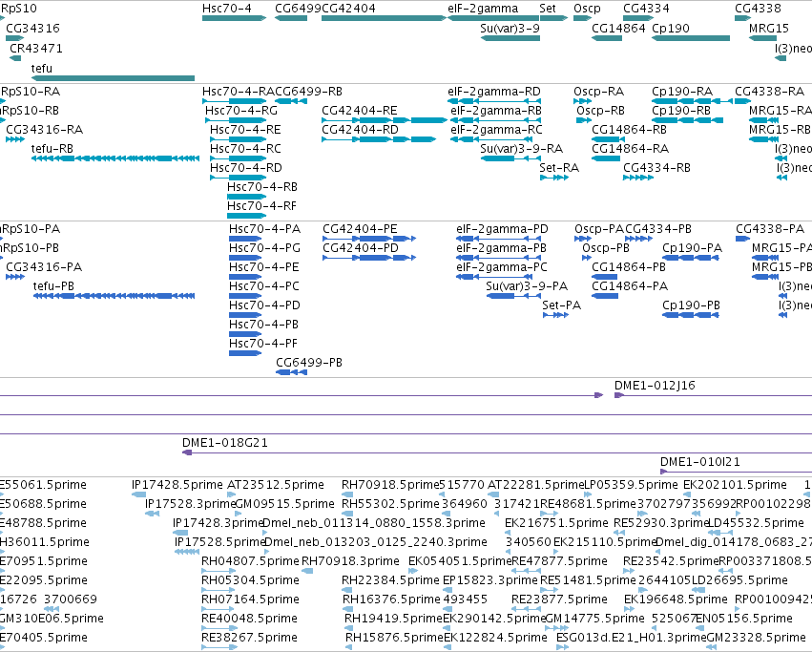The image size is (812, 652).
Task: Select transcript CG42404-RE
Action: click(x=384, y=120)
